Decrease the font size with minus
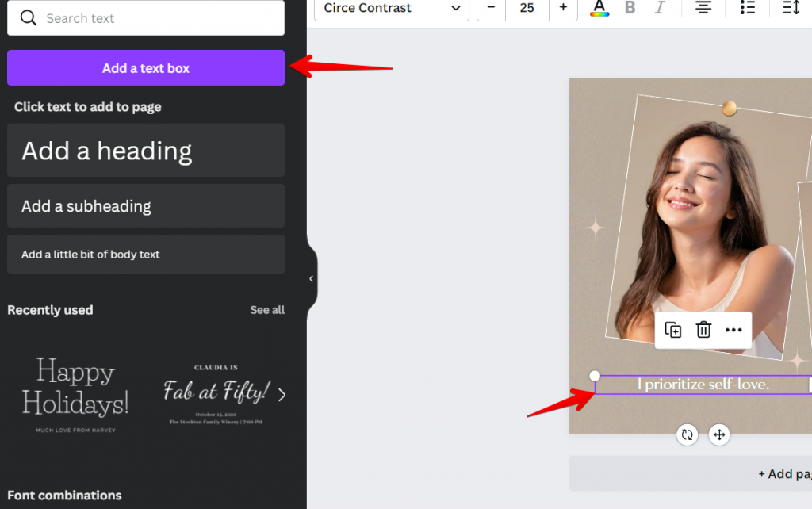812x509 pixels. click(x=491, y=8)
